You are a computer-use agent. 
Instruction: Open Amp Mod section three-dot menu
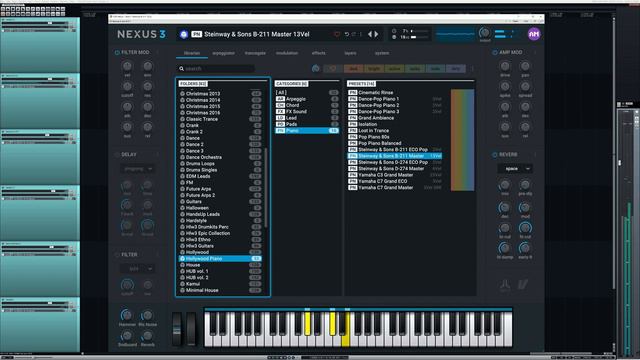[x=535, y=53]
